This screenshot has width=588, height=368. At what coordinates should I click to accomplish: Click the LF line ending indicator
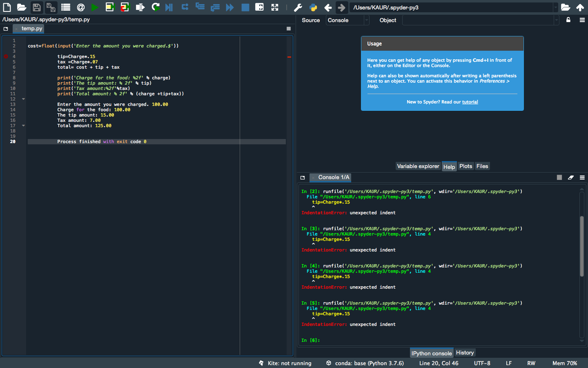509,363
